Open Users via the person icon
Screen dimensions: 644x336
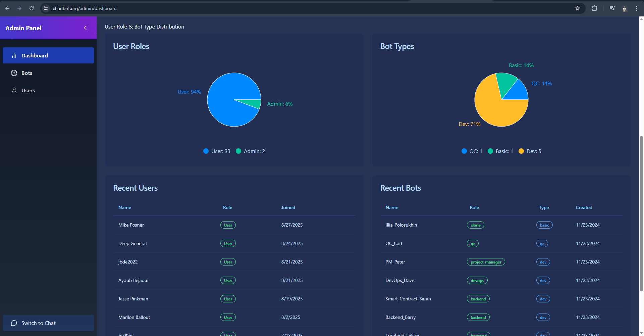[14, 90]
